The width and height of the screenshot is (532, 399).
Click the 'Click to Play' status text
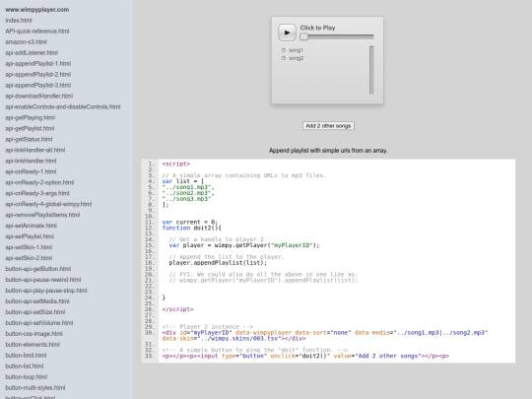point(317,28)
